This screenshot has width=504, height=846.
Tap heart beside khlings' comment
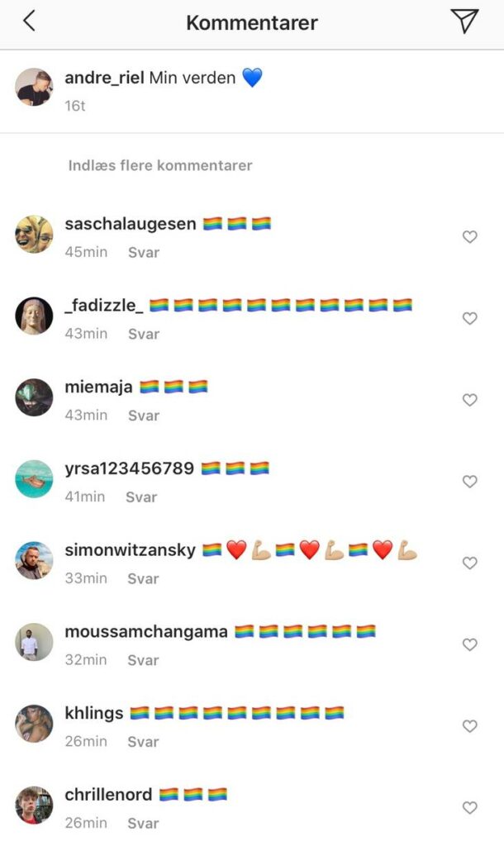click(470, 726)
